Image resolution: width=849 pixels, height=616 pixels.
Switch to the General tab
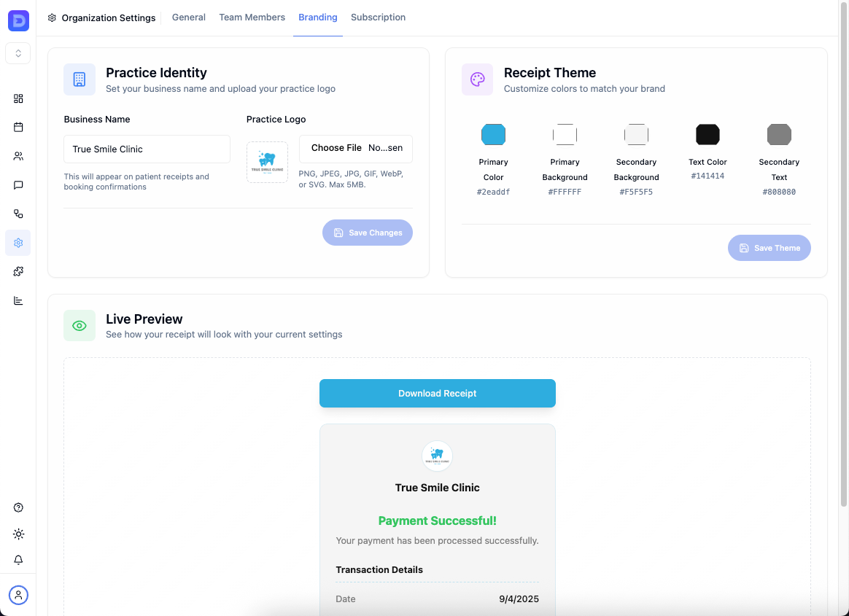point(188,17)
